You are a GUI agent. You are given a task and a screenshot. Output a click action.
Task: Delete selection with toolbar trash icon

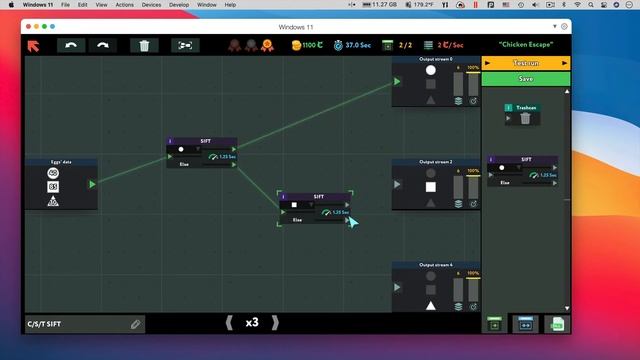tap(144, 45)
